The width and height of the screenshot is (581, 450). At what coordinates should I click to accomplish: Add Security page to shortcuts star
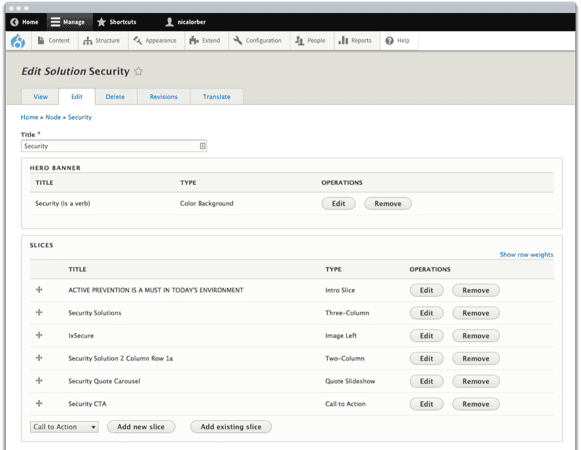(x=138, y=71)
